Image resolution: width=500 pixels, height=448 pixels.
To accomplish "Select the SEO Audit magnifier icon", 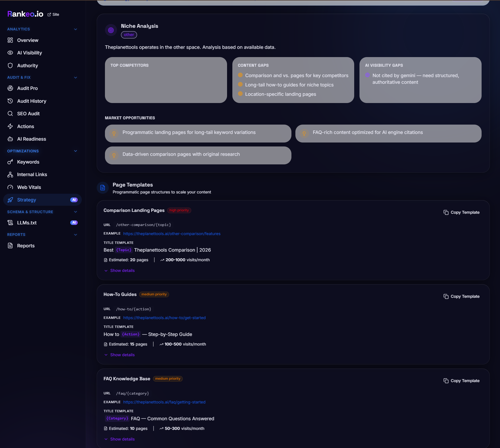I will (x=10, y=113).
